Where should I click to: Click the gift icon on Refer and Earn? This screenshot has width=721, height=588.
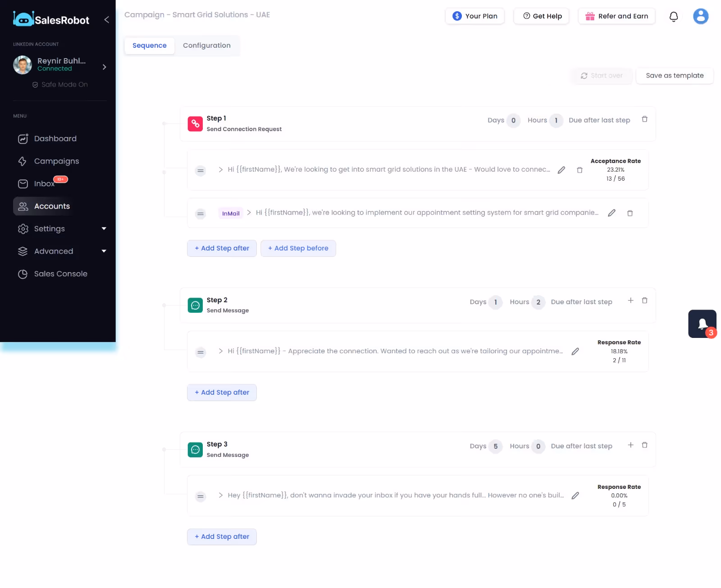click(589, 16)
